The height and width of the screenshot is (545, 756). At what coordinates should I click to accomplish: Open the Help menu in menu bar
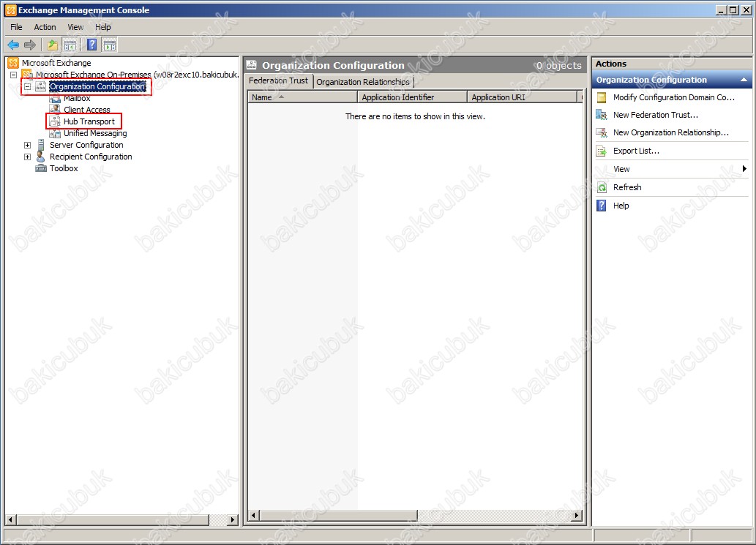click(102, 27)
